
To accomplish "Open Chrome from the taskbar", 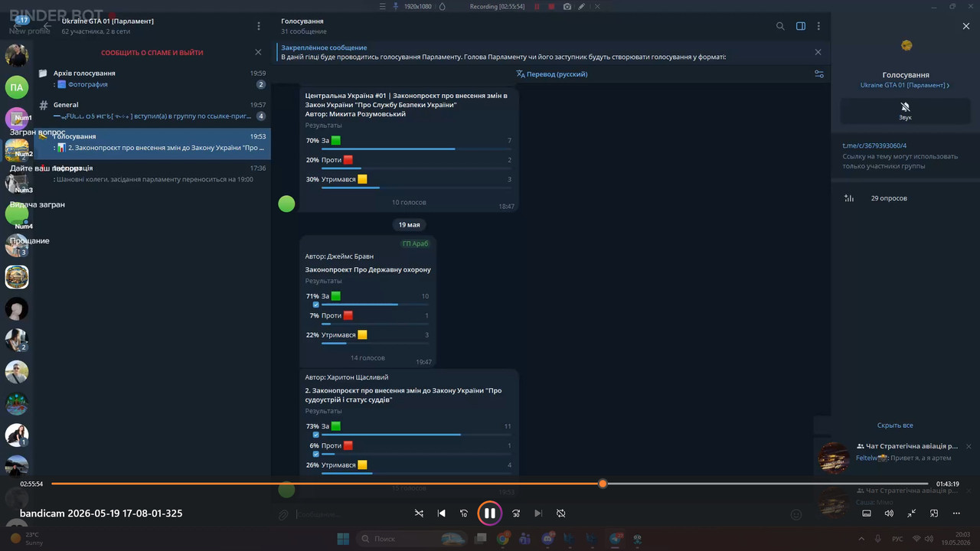I will point(502,539).
